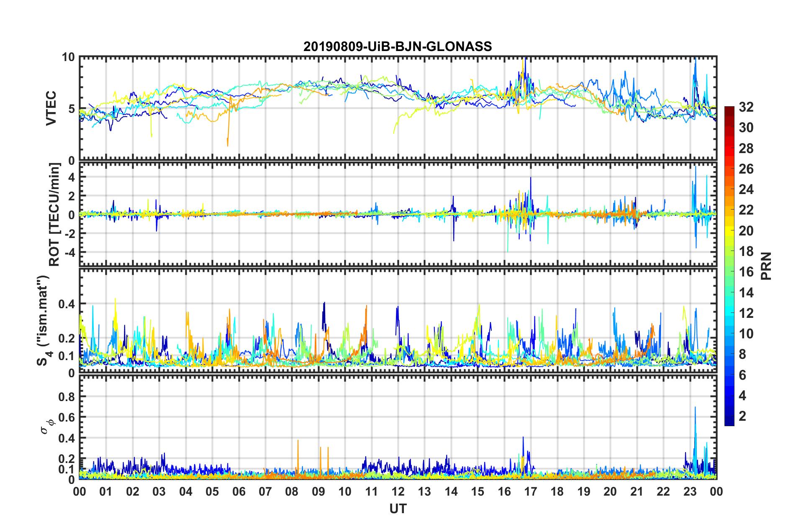Click colorbar tick label 32

(746, 107)
